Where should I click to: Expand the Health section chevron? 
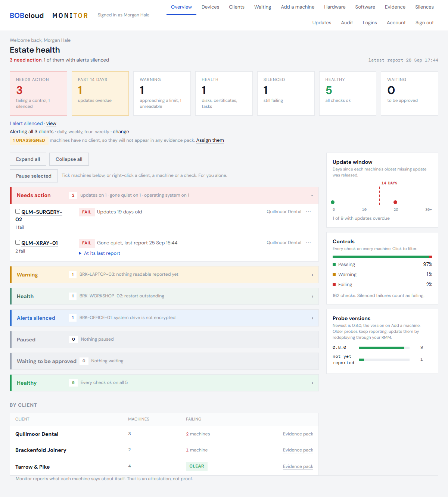pos(312,297)
